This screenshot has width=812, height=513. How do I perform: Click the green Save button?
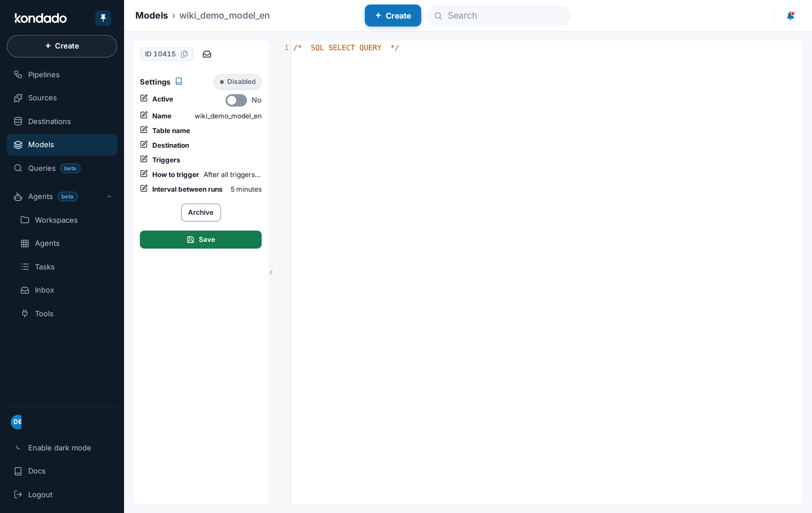[201, 239]
